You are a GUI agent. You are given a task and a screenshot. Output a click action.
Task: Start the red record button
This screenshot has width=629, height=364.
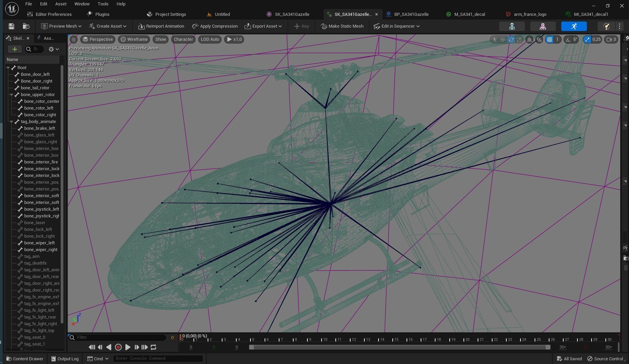(118, 347)
